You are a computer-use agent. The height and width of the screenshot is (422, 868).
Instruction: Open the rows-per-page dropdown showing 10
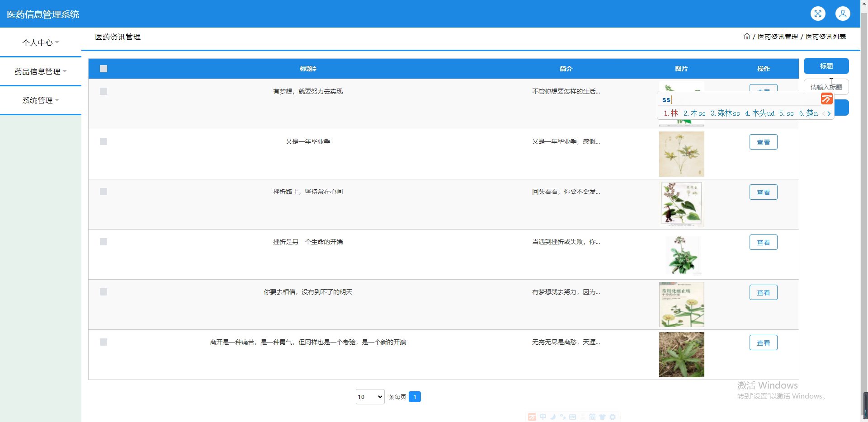(370, 397)
